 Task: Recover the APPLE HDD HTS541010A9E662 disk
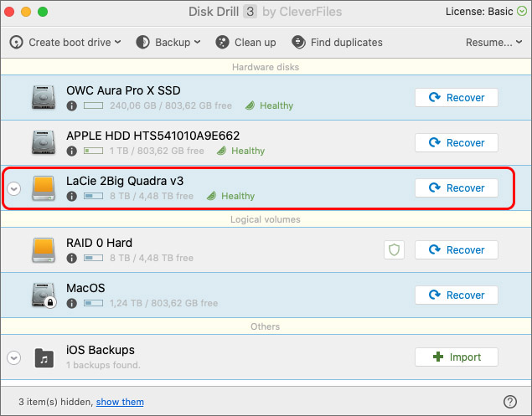[457, 143]
